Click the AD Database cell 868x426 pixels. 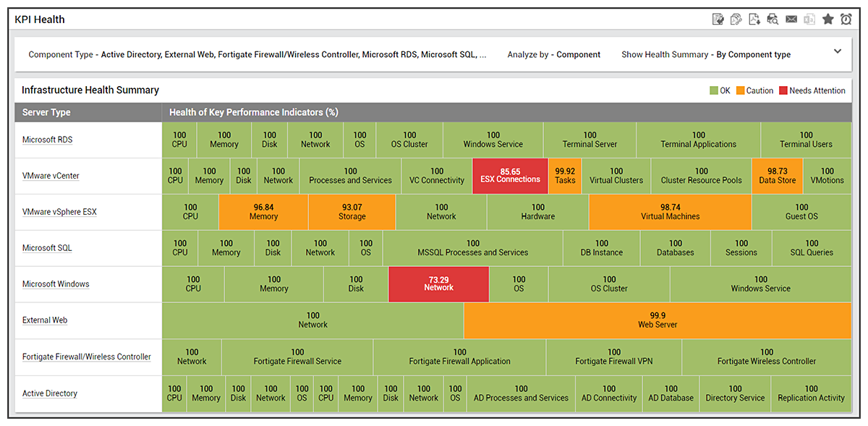(671, 393)
